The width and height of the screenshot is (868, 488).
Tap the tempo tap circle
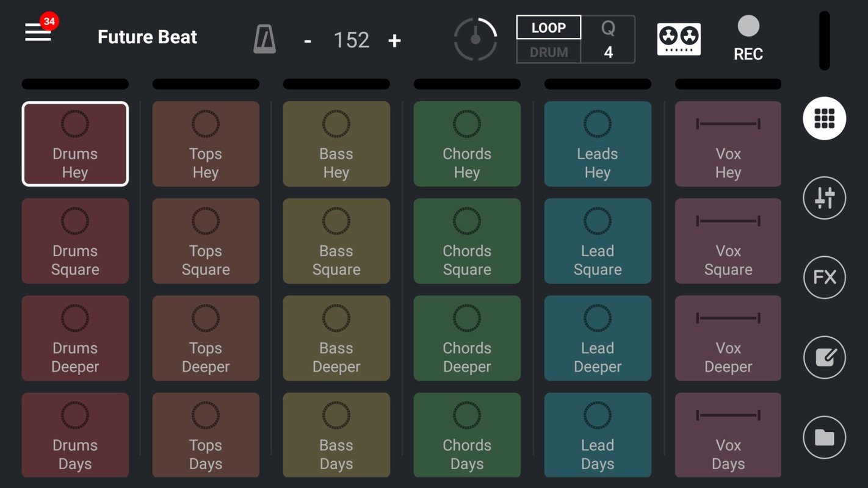click(x=476, y=39)
